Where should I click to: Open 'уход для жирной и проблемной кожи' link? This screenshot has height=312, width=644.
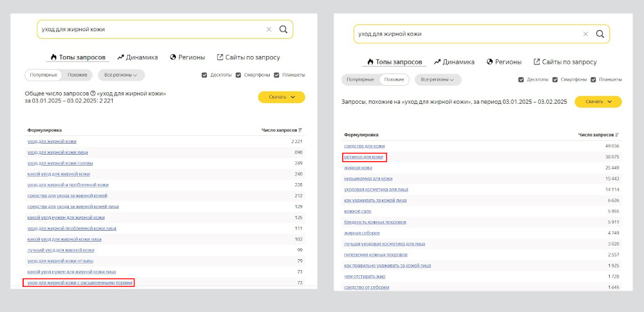coord(68,185)
